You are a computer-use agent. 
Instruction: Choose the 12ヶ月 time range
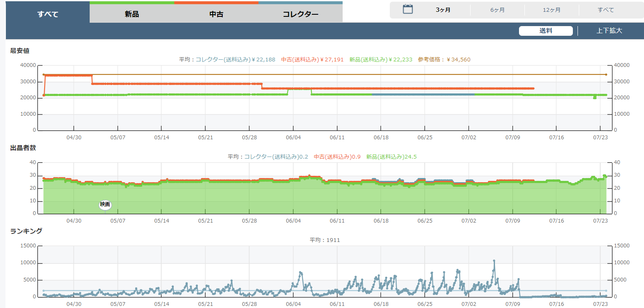pyautogui.click(x=551, y=10)
